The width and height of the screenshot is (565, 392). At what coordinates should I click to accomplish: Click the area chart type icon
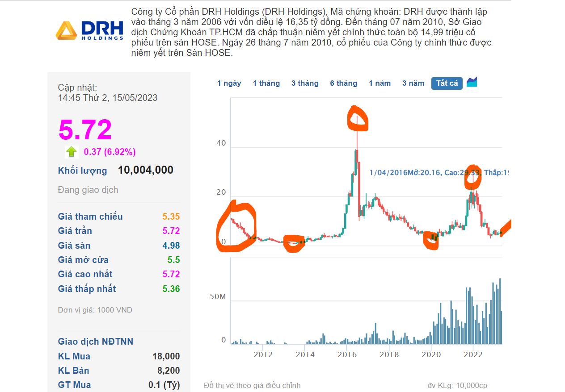(472, 82)
